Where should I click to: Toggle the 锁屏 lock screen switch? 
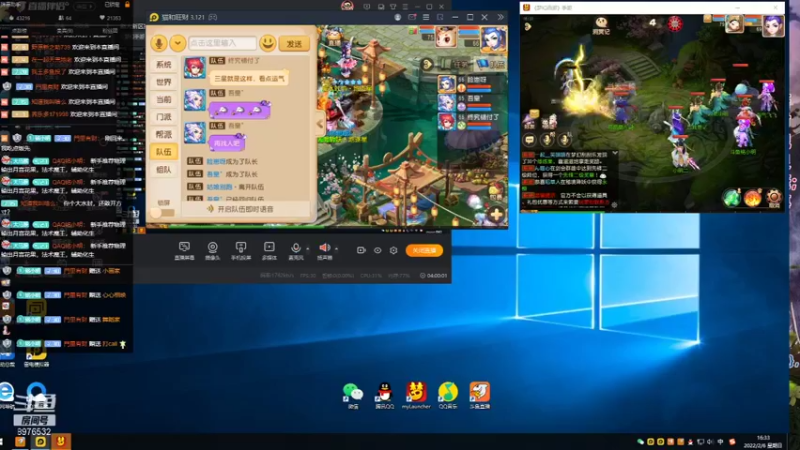point(163,213)
